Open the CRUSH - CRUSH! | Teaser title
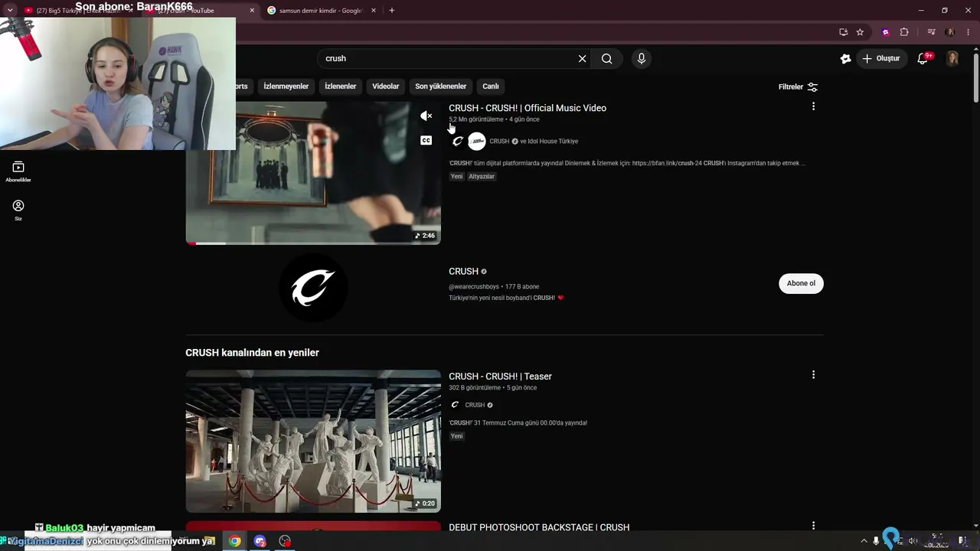This screenshot has width=980, height=551. coord(500,377)
